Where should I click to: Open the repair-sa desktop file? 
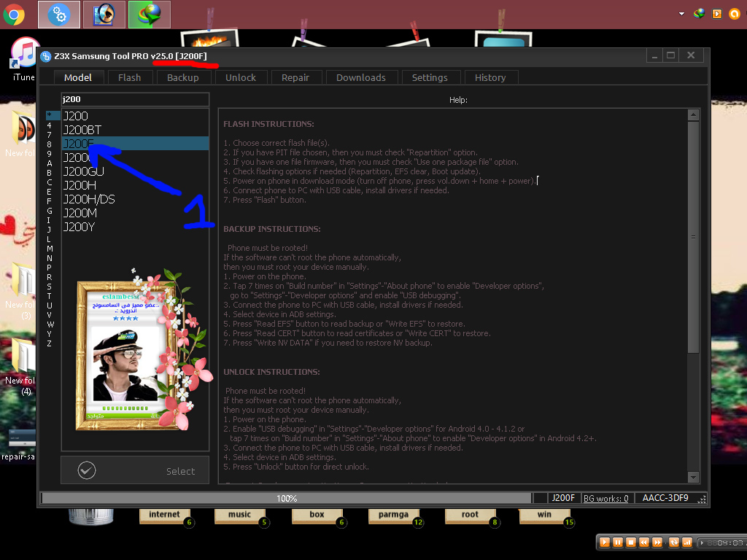pos(18,445)
